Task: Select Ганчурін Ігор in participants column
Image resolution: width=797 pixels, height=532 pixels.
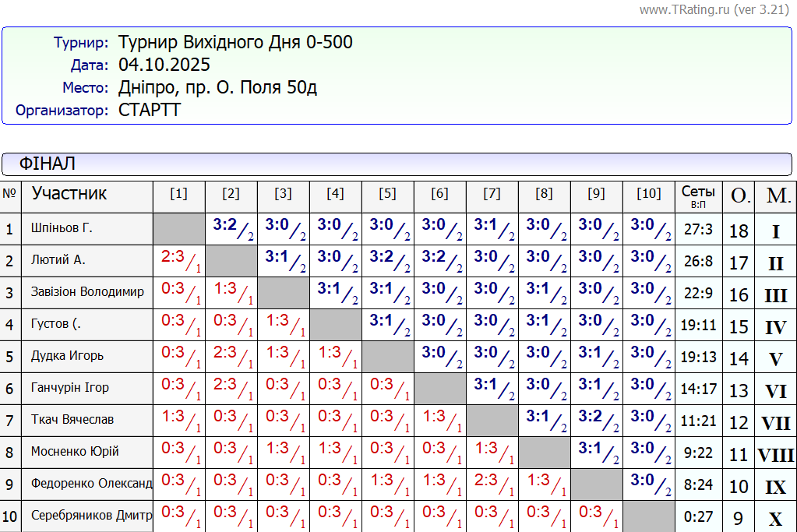Action: 70,388
